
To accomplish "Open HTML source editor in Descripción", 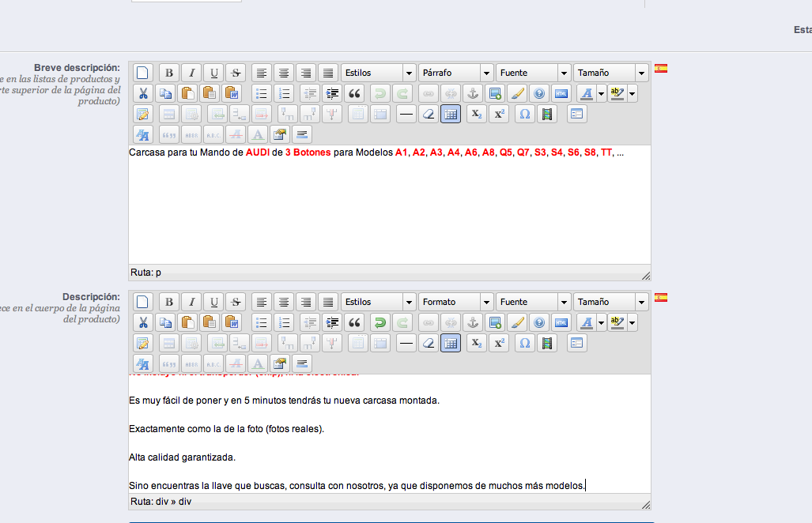I will click(561, 323).
